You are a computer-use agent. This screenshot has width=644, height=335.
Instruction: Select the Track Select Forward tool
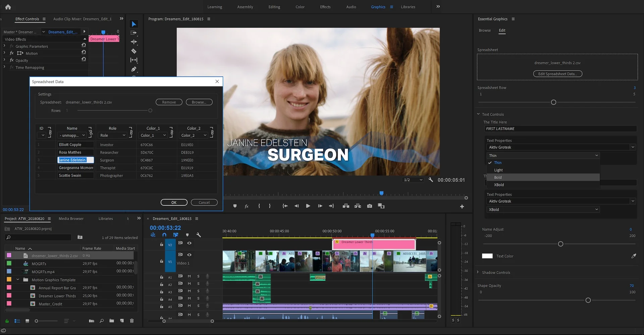(134, 33)
